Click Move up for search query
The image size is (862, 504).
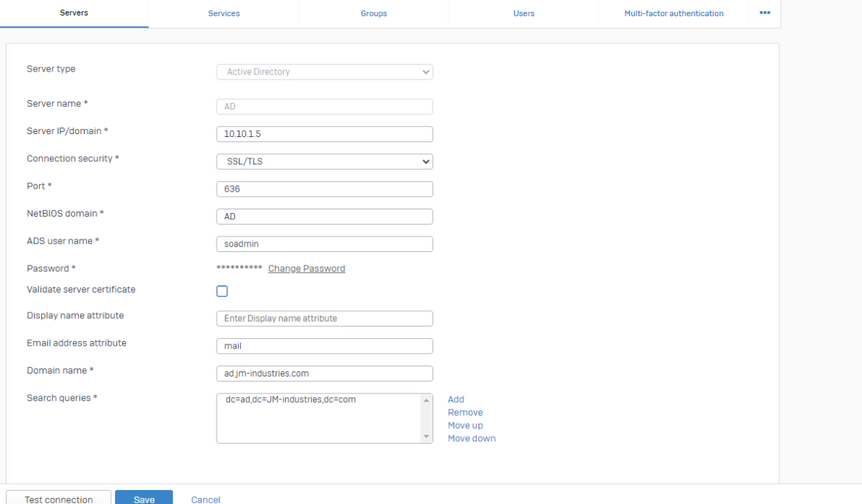point(465,426)
